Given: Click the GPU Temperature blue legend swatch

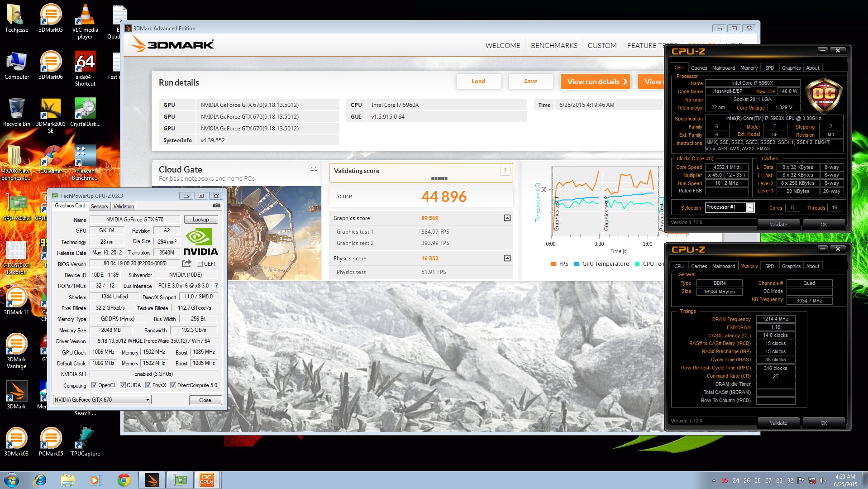Looking at the screenshot, I should point(577,264).
